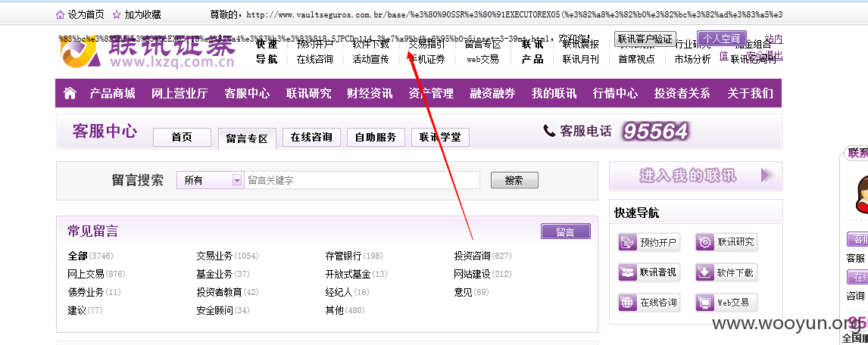Click the 加为收藏 link
Image resolution: width=868 pixels, height=345 pixels.
[143, 15]
